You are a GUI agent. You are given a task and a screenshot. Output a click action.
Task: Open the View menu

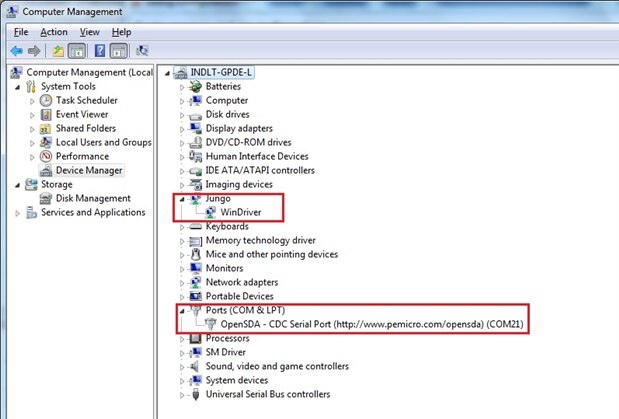pos(90,32)
